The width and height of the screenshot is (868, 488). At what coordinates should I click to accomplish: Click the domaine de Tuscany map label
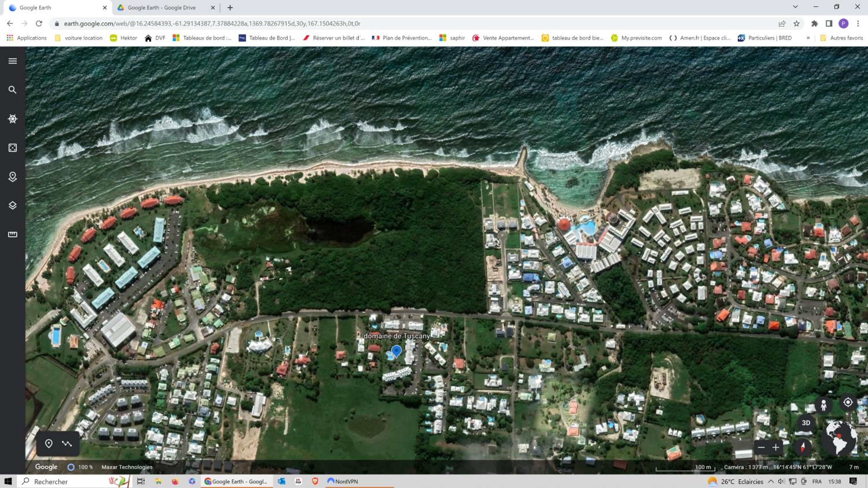click(397, 336)
